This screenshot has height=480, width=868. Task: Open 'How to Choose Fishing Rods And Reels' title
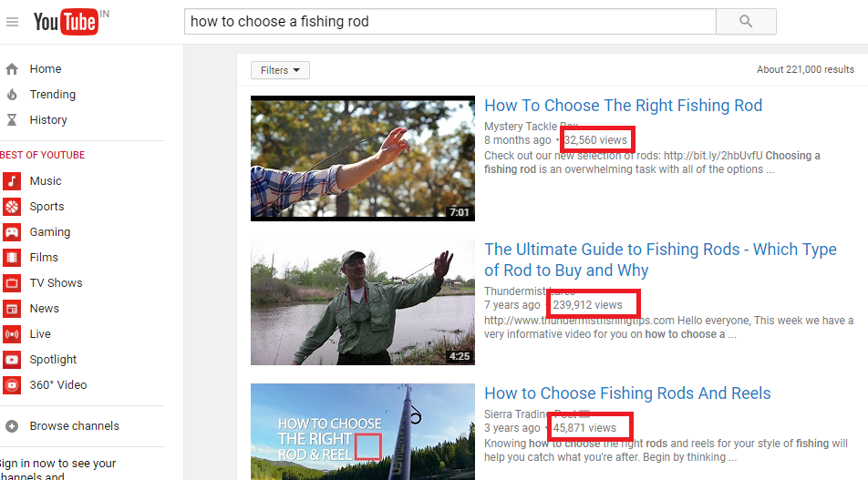(x=627, y=393)
